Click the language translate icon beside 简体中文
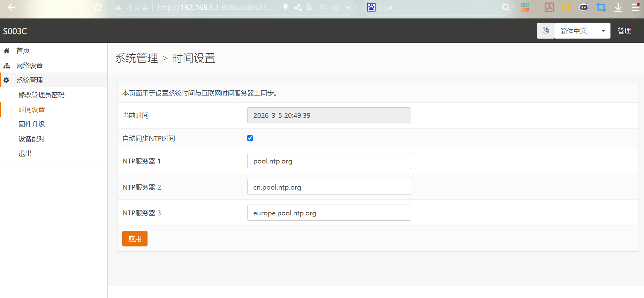This screenshot has height=298, width=644. click(x=546, y=31)
